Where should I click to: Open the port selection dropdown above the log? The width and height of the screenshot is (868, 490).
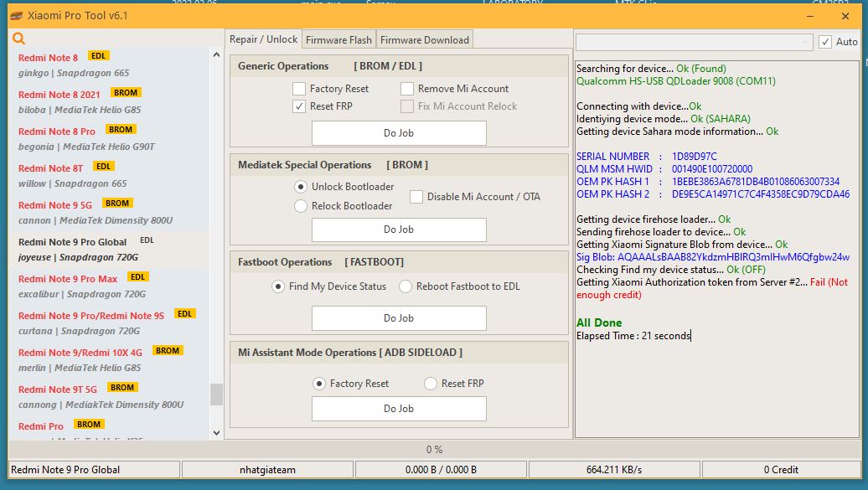click(694, 42)
